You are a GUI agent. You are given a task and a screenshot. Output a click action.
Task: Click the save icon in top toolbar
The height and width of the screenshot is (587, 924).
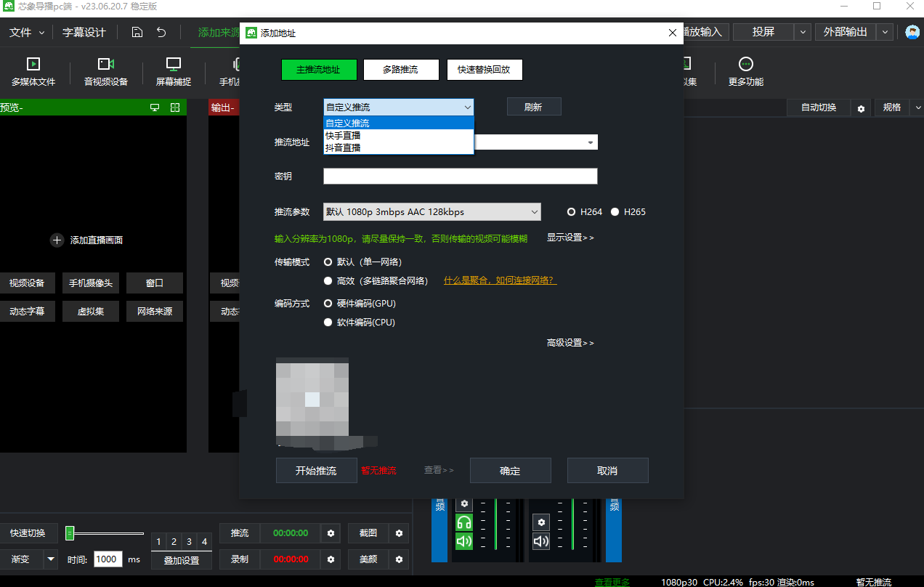(x=137, y=32)
